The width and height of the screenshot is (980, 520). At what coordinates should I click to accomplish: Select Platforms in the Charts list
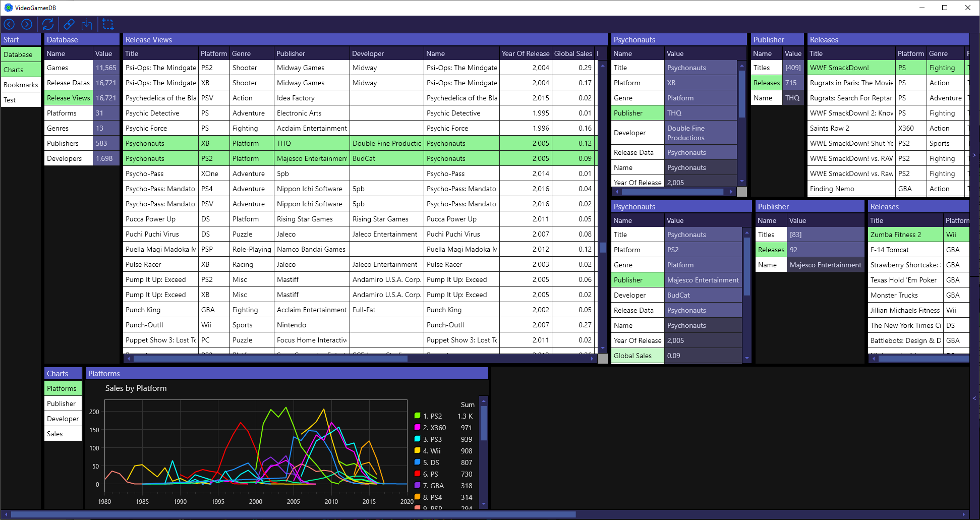click(63, 388)
